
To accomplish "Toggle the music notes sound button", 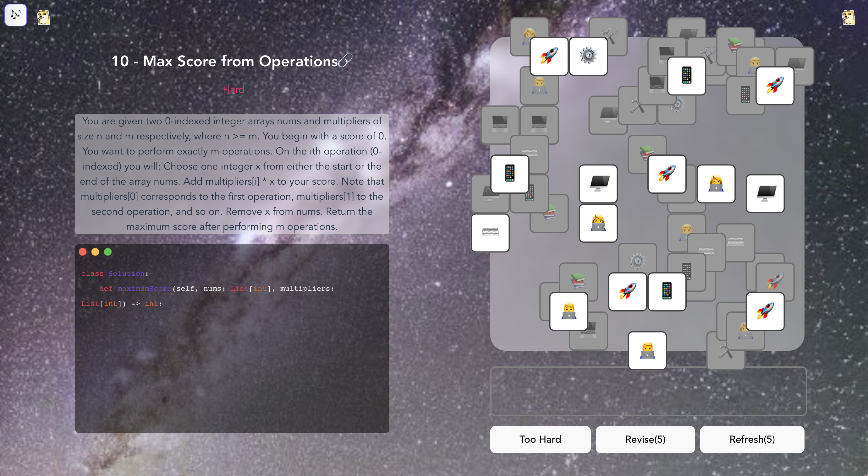I will point(15,15).
